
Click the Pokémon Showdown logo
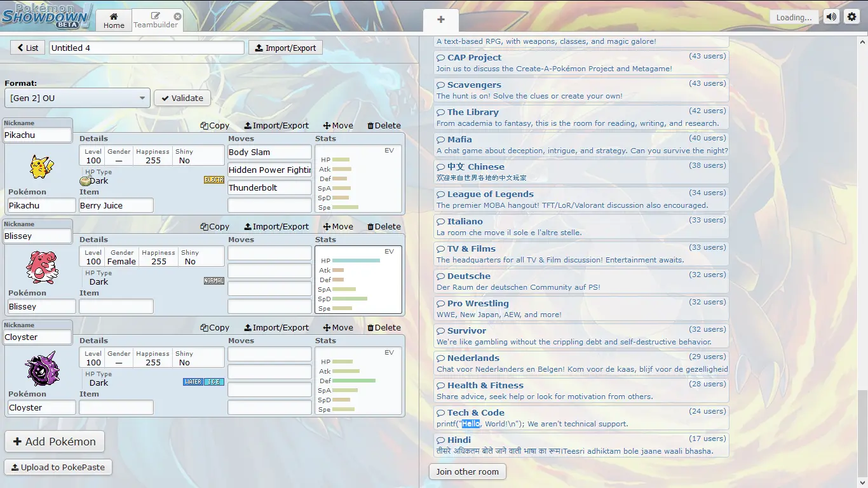pyautogui.click(x=47, y=16)
